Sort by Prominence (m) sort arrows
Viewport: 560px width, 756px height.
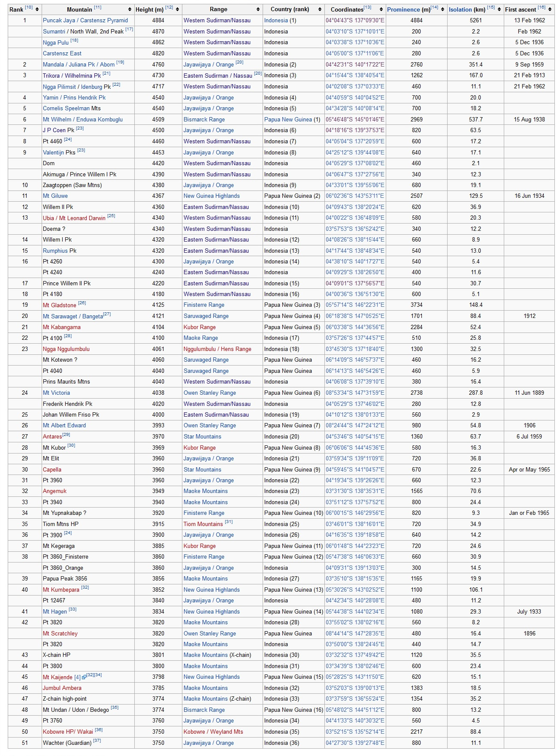[x=442, y=9]
